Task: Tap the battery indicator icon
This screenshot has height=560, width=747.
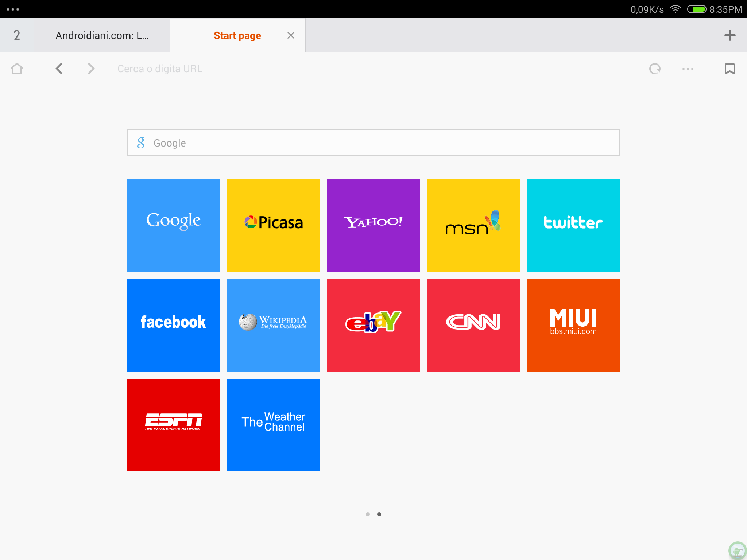Action: click(697, 9)
